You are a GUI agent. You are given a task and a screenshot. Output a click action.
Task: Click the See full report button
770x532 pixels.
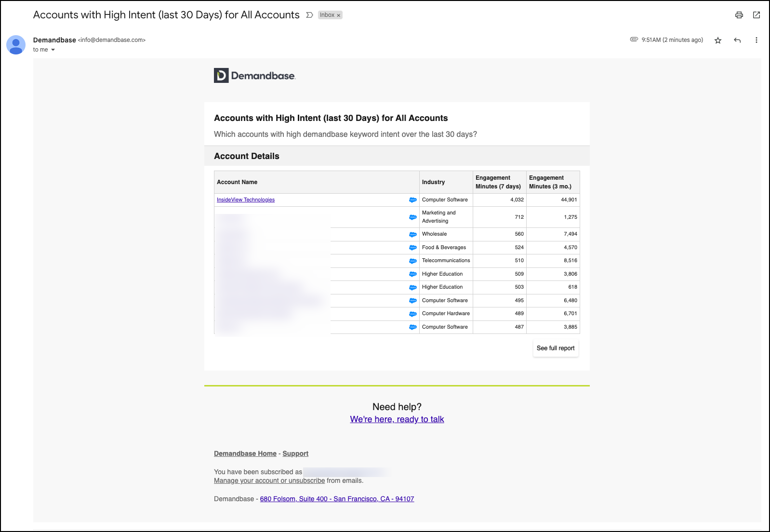tap(556, 348)
